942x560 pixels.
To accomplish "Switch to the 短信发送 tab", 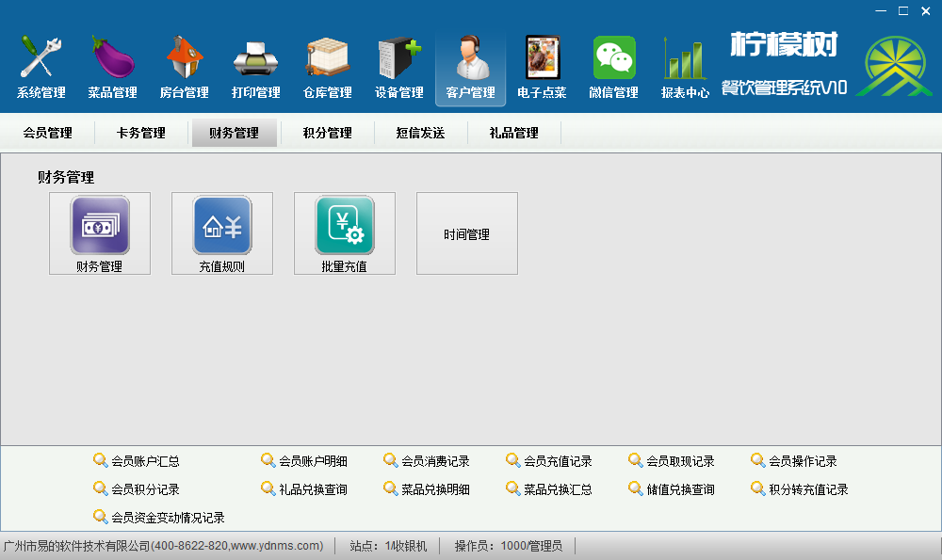I will (423, 133).
